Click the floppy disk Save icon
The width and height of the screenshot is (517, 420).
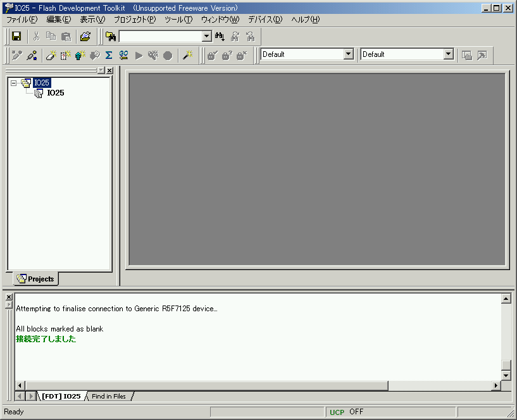(x=16, y=36)
